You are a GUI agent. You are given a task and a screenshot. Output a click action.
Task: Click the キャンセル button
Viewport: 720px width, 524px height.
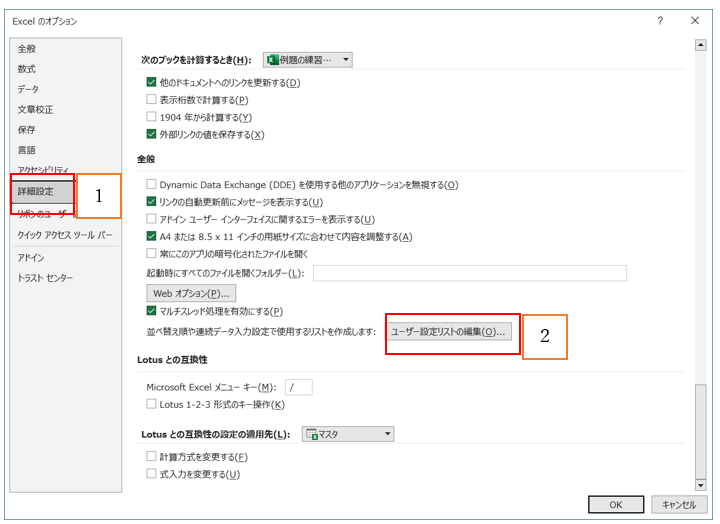679,504
